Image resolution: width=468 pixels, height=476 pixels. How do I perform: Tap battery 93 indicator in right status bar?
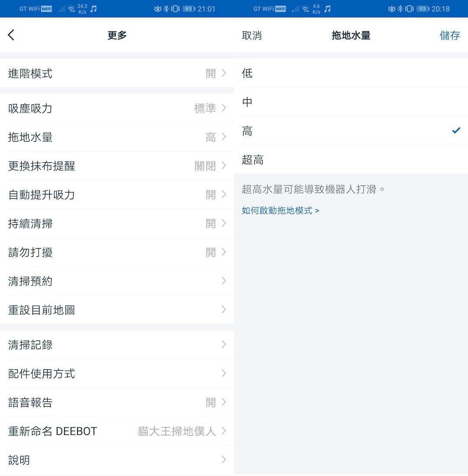pos(423,9)
